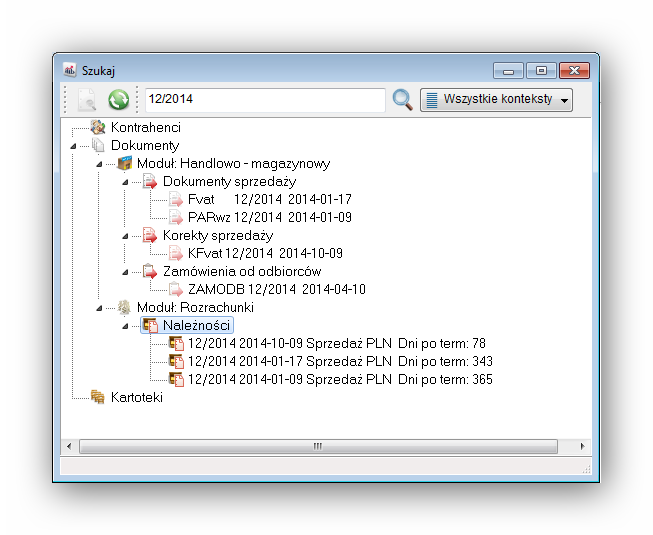Screen dimensions: 653x535
Task: Click the Moduł: Rozrachunki money icon
Action: pyautogui.click(x=125, y=307)
